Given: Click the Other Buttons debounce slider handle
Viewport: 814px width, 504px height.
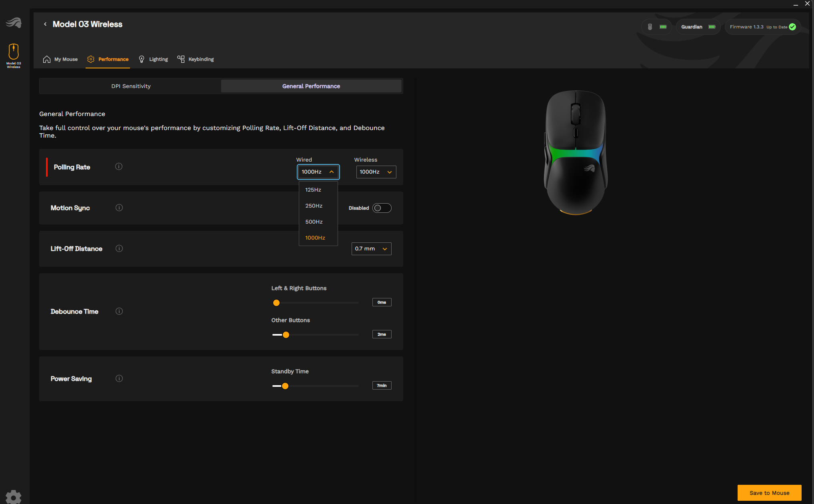Looking at the screenshot, I should click(x=286, y=335).
